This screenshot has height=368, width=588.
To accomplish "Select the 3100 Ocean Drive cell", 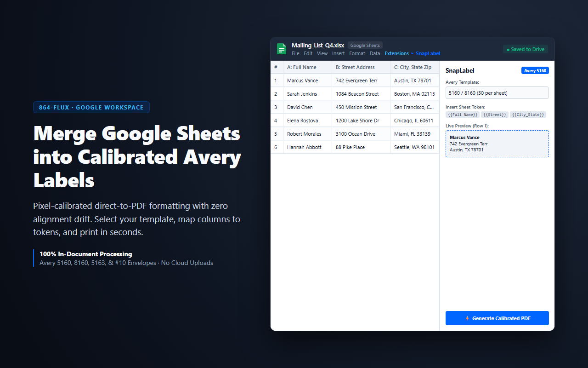I will coord(361,134).
